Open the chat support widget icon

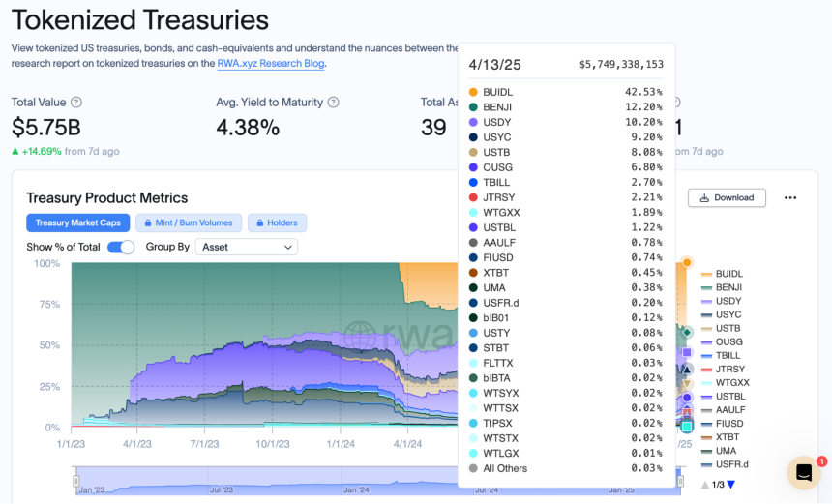point(804,472)
